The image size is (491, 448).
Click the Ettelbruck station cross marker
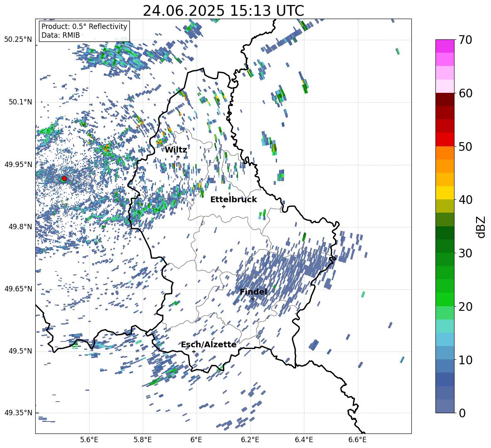[x=224, y=206]
